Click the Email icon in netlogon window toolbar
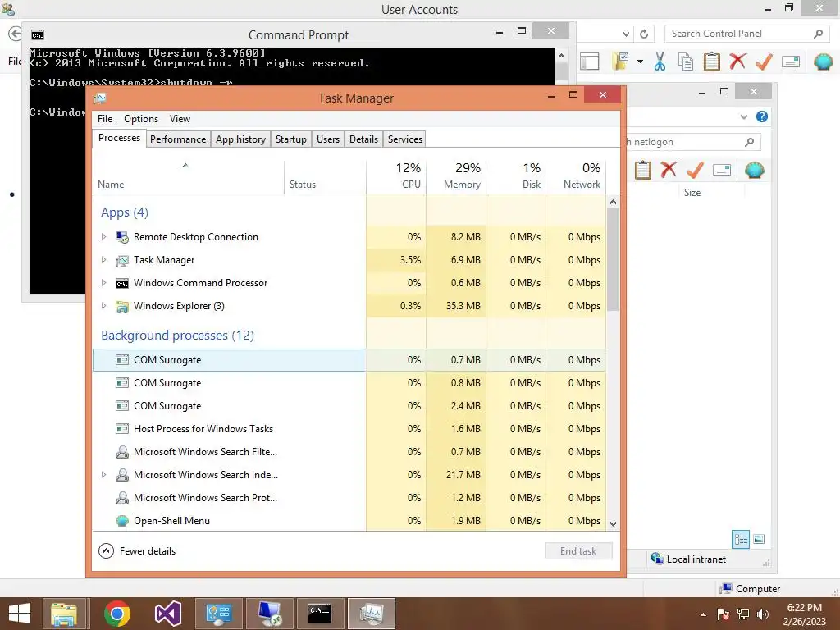840x630 pixels. tap(722, 171)
